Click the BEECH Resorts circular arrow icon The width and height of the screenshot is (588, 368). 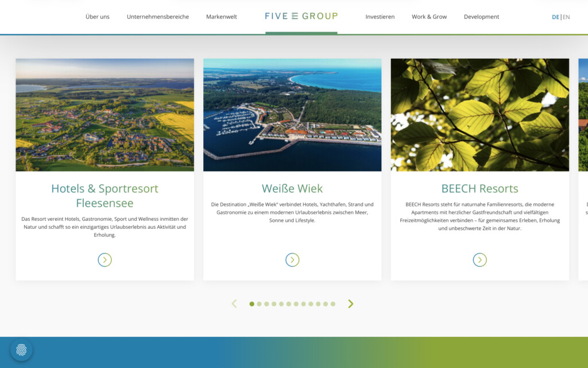[479, 259]
